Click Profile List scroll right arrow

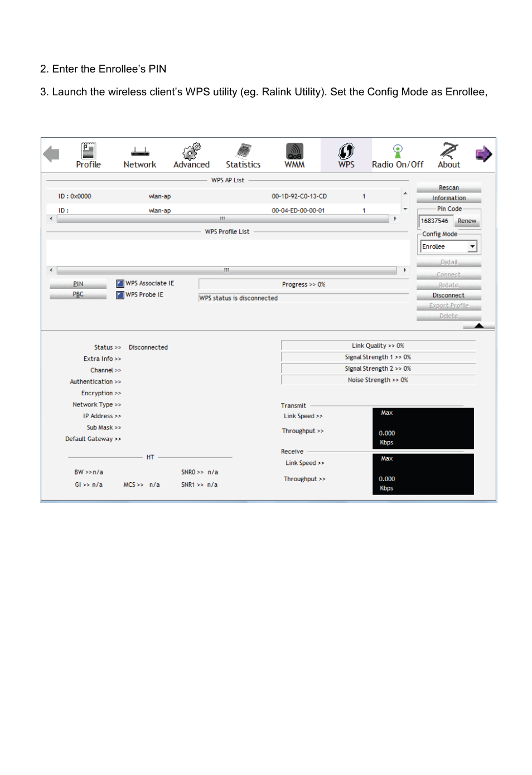[x=404, y=270]
